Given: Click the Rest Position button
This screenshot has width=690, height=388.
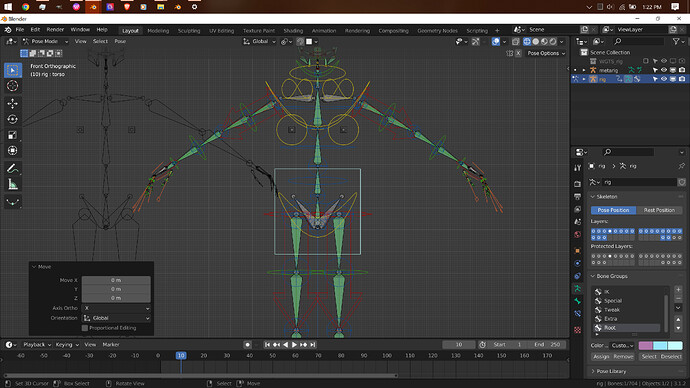Looking at the screenshot, I should (x=659, y=210).
